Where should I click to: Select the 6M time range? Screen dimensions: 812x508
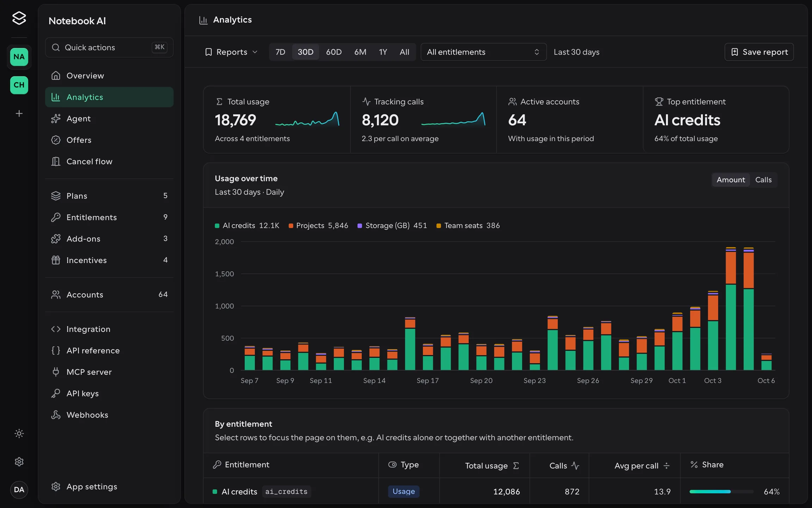coord(360,52)
